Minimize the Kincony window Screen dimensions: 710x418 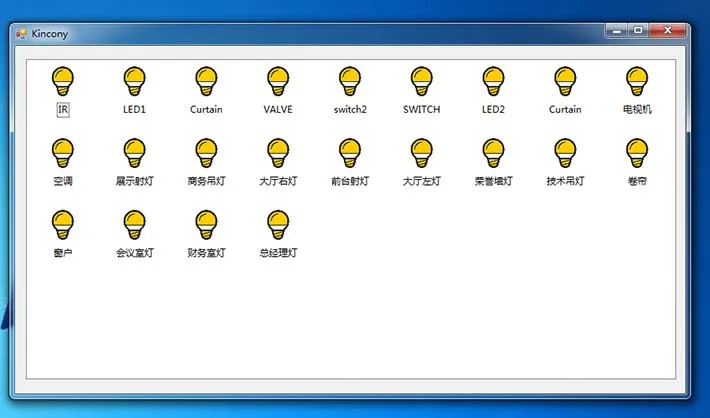pyautogui.click(x=617, y=31)
